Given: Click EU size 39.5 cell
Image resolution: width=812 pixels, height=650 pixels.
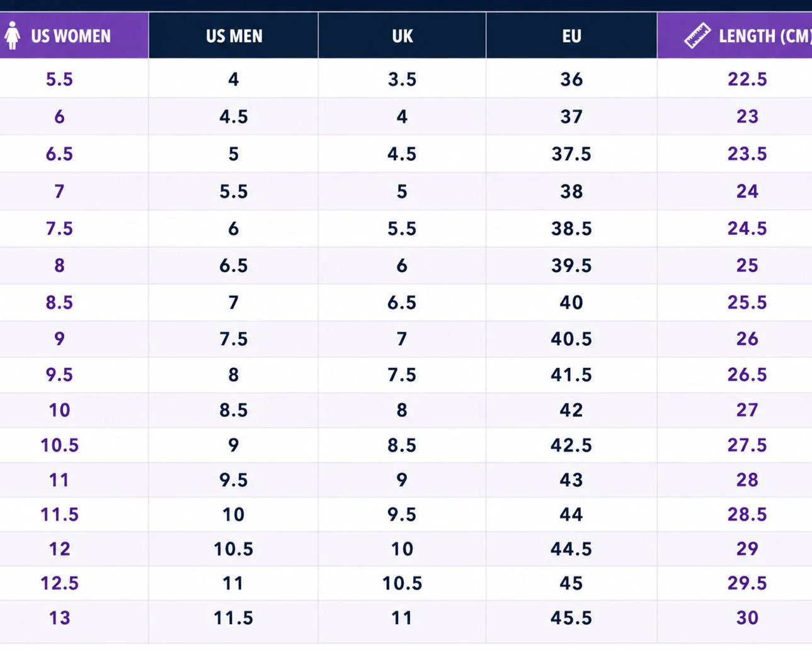Looking at the screenshot, I should pos(571,265).
